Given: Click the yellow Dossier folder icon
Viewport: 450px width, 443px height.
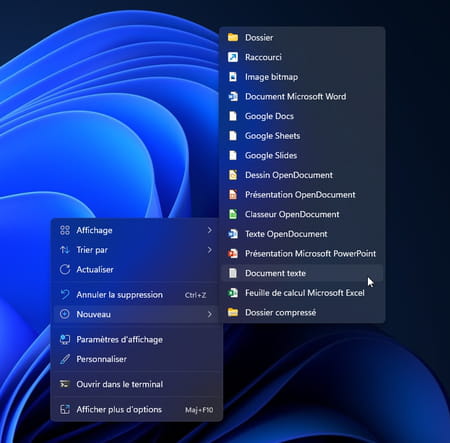Looking at the screenshot, I should pyautogui.click(x=233, y=37).
